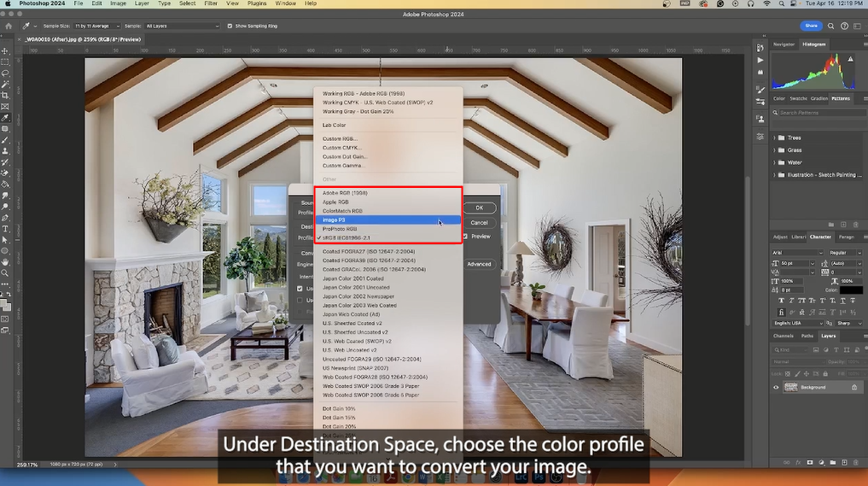Click Delete layer trash icon

click(x=856, y=462)
